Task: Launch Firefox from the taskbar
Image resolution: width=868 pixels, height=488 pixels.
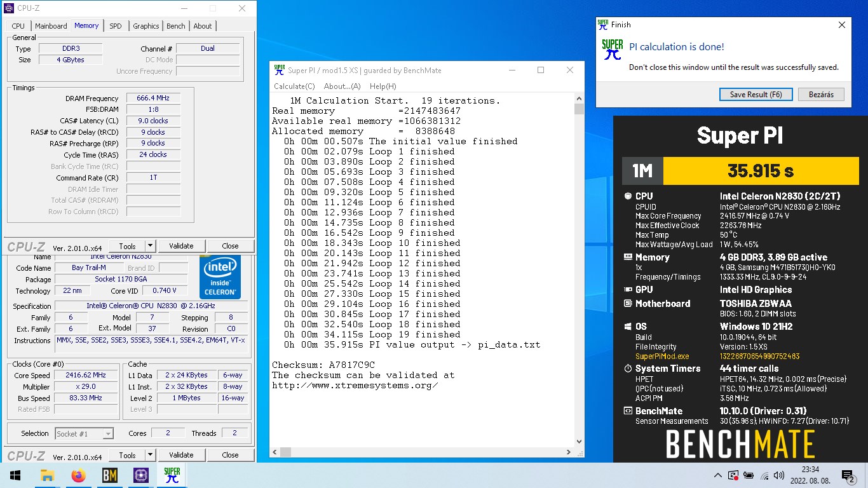Action: tap(78, 475)
